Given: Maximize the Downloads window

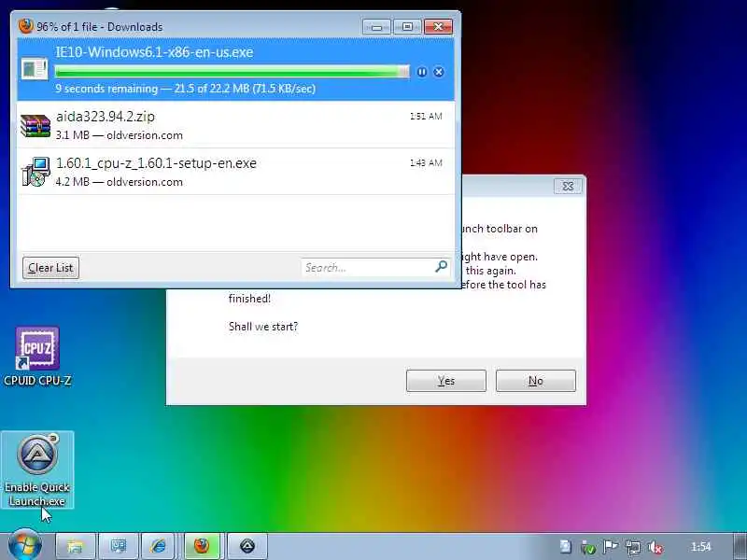Looking at the screenshot, I should (407, 27).
